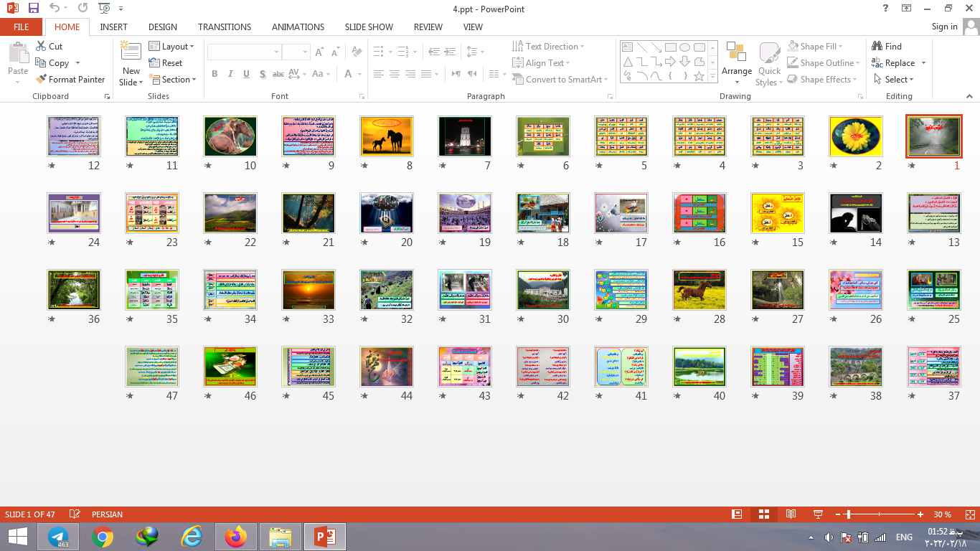
Task: Toggle Italic text formatting
Action: (x=230, y=74)
